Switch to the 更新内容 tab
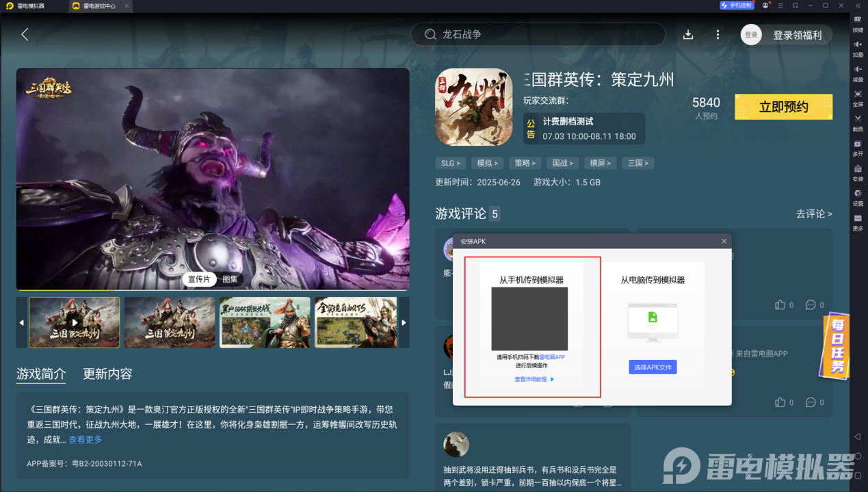The height and width of the screenshot is (492, 868). pos(107,374)
